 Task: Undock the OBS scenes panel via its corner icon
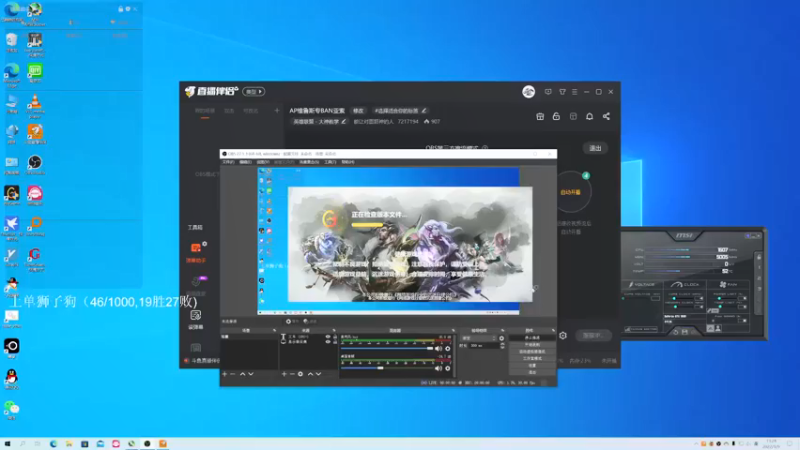click(274, 331)
